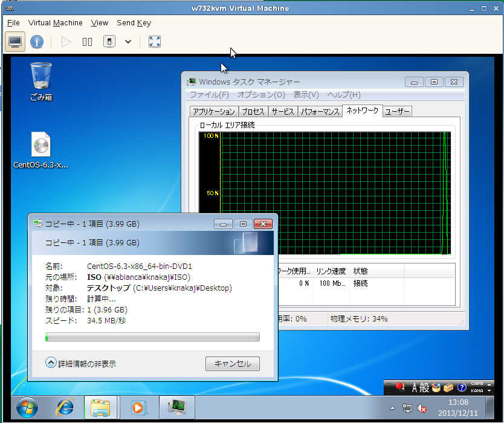Open virtual hardware details info icon
Image resolution: width=504 pixels, height=423 pixels.
pos(37,42)
